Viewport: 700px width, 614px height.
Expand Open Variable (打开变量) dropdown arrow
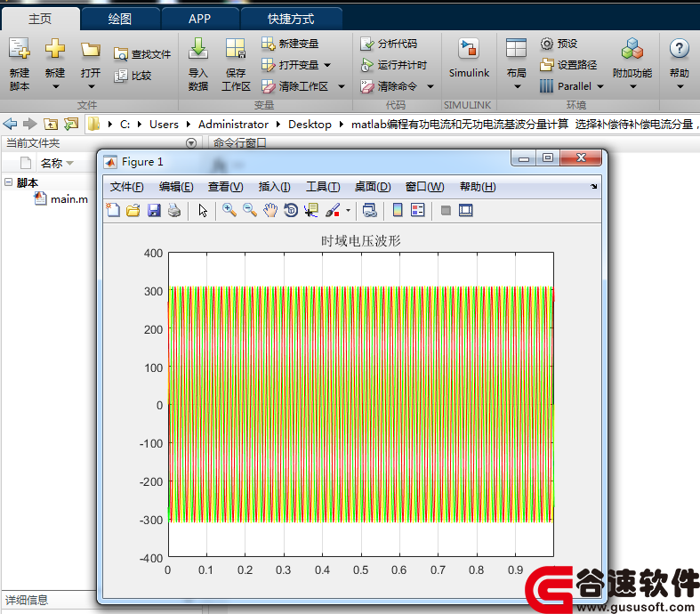[x=327, y=65]
